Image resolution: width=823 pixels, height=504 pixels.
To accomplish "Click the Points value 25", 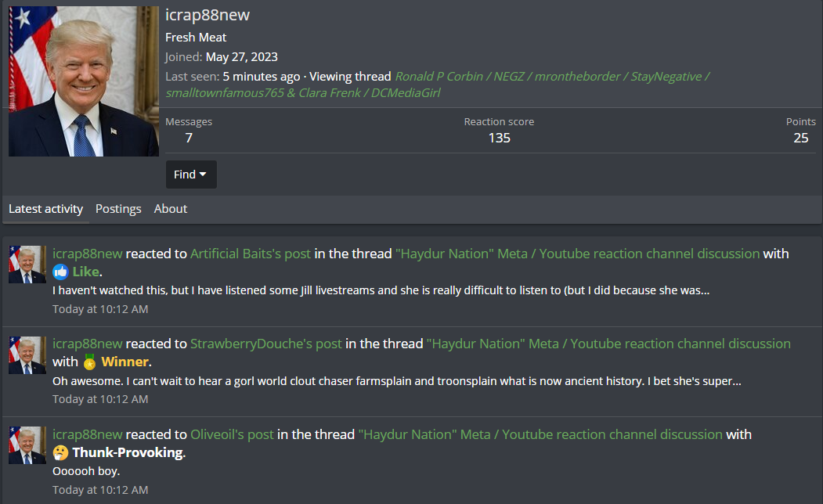I will (x=801, y=138).
